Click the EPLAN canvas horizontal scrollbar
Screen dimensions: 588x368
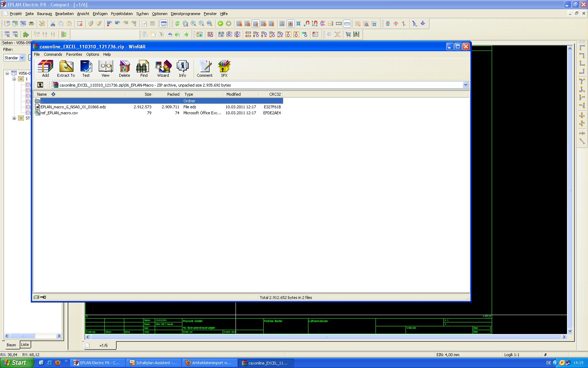tap(325, 337)
